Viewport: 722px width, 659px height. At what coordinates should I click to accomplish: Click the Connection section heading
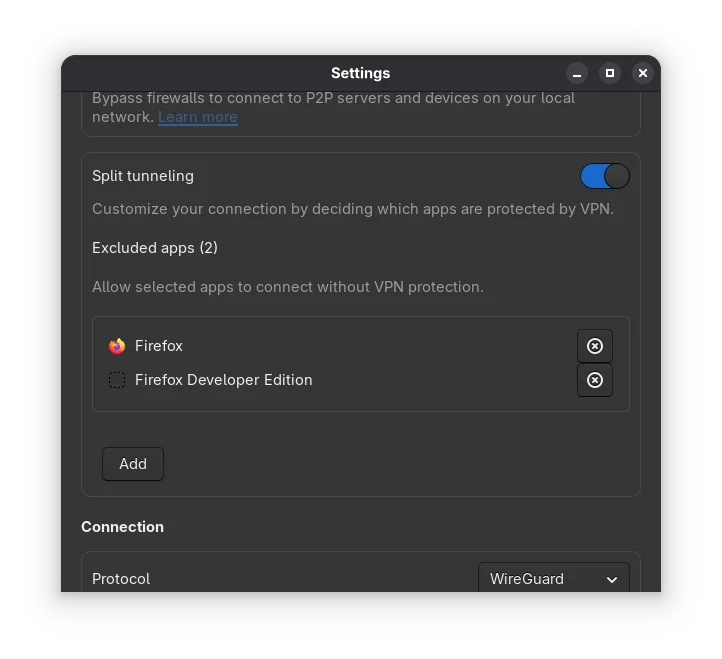click(x=122, y=527)
